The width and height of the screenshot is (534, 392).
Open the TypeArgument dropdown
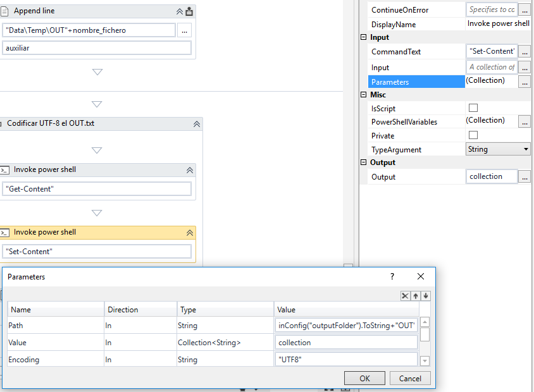526,149
